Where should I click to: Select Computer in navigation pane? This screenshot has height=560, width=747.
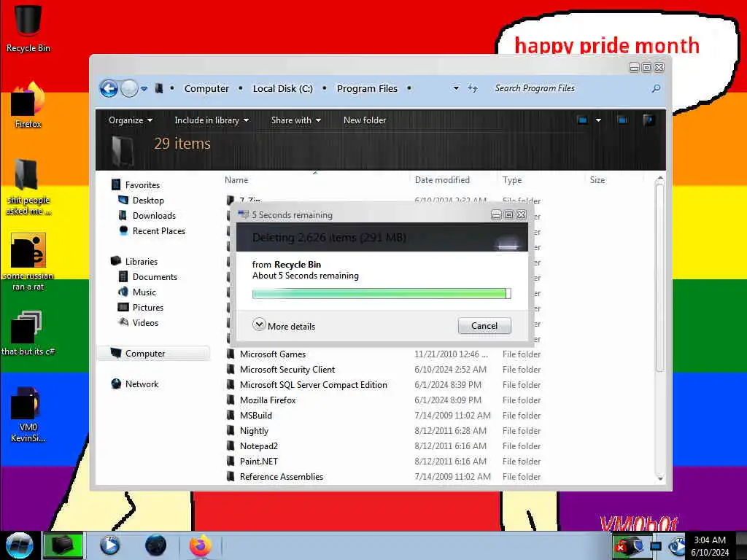tap(153, 354)
